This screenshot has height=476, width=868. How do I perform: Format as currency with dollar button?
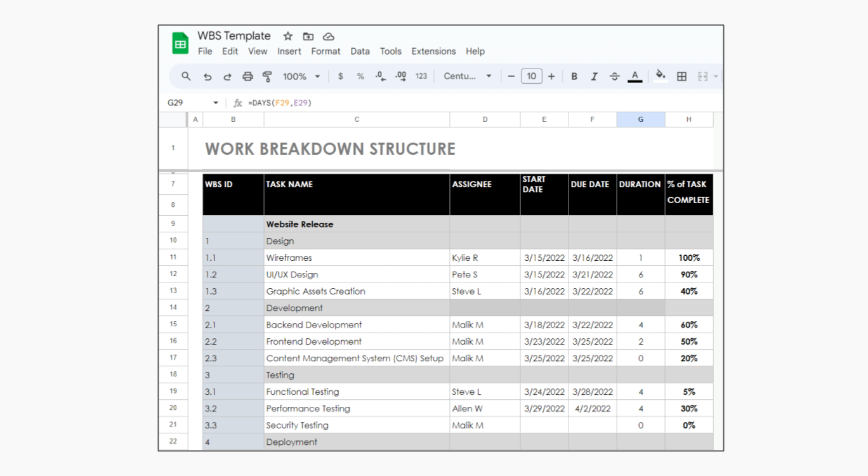(x=341, y=76)
